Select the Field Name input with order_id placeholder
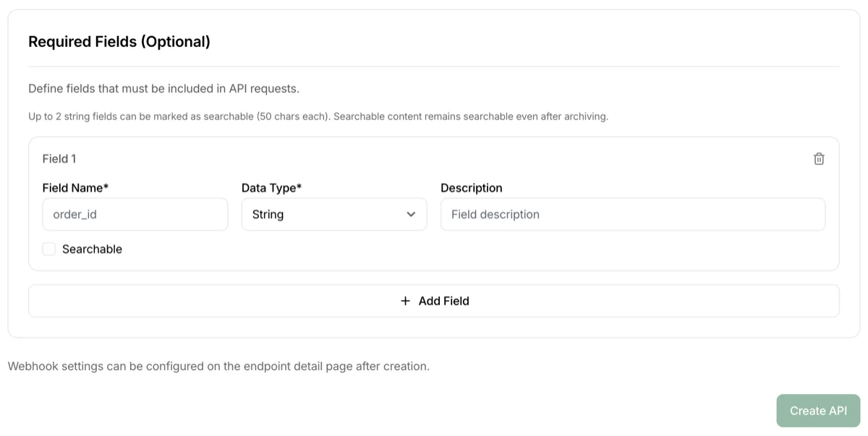The width and height of the screenshot is (868, 436). point(135,214)
